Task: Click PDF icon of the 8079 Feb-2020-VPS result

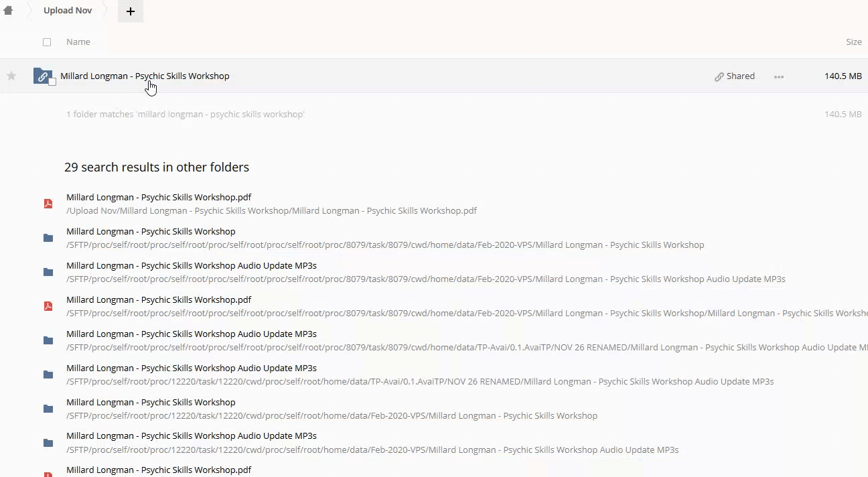Action: pos(48,306)
